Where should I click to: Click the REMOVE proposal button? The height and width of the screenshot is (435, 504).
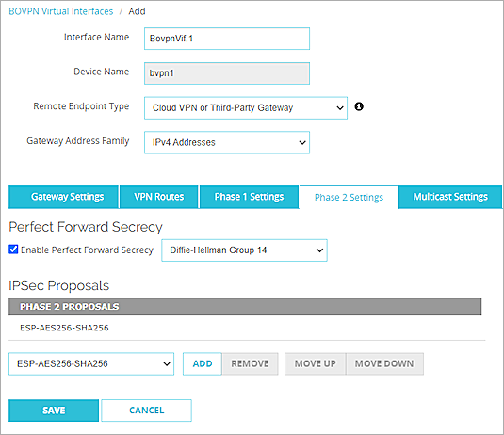(x=250, y=364)
